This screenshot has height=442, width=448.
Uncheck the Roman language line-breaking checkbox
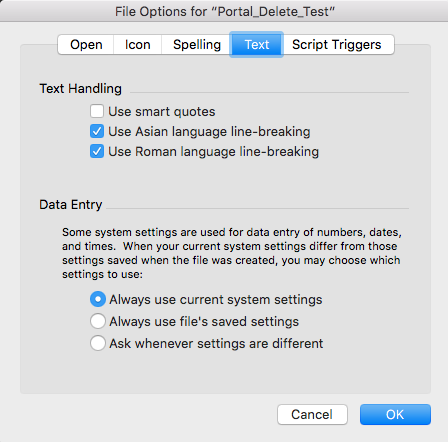[97, 151]
